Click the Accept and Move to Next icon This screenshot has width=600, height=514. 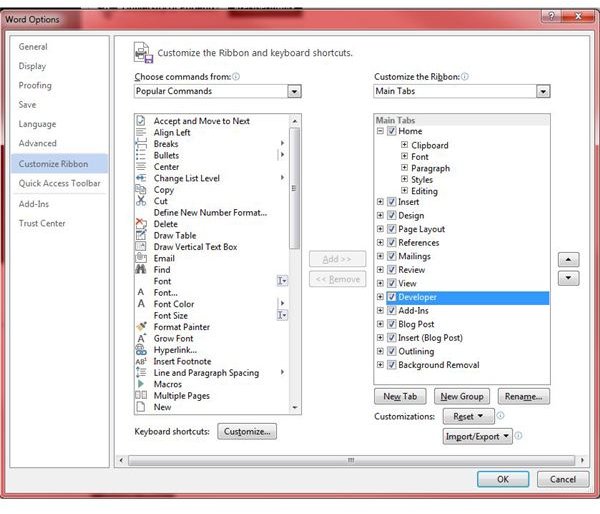(x=141, y=121)
